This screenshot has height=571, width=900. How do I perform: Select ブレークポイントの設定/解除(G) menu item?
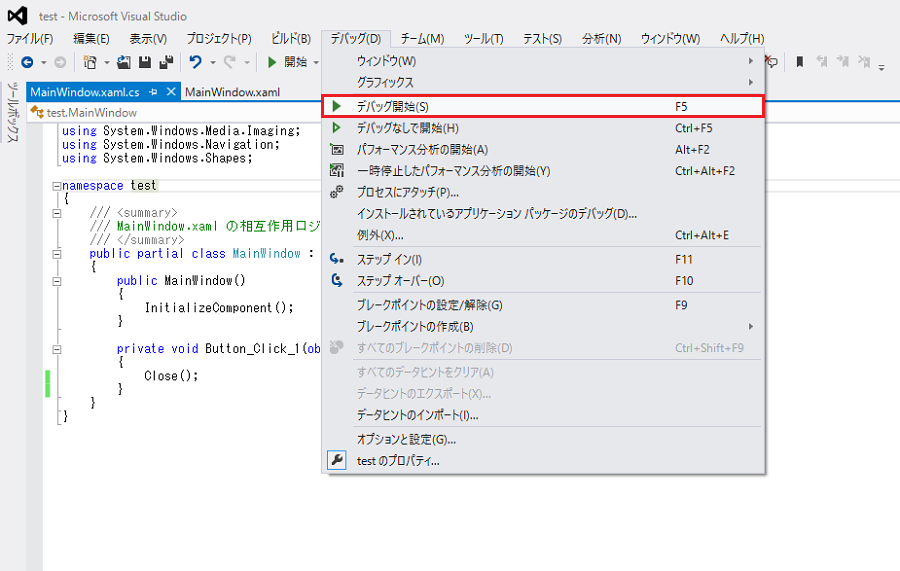[543, 305]
